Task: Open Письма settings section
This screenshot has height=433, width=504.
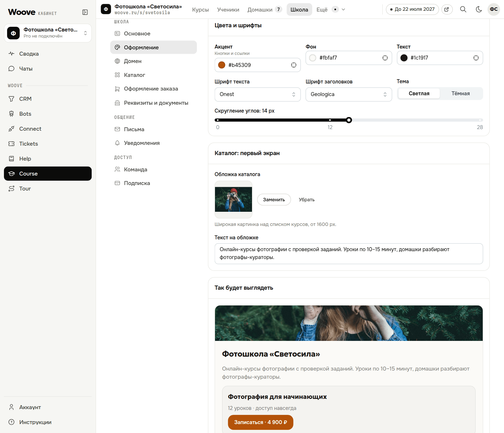Action: coord(153,129)
